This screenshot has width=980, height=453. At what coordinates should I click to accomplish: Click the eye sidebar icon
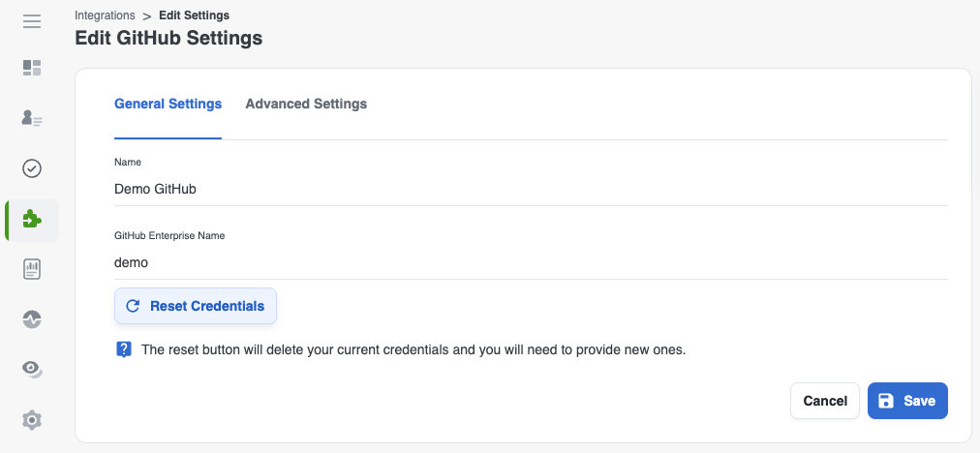click(x=32, y=369)
